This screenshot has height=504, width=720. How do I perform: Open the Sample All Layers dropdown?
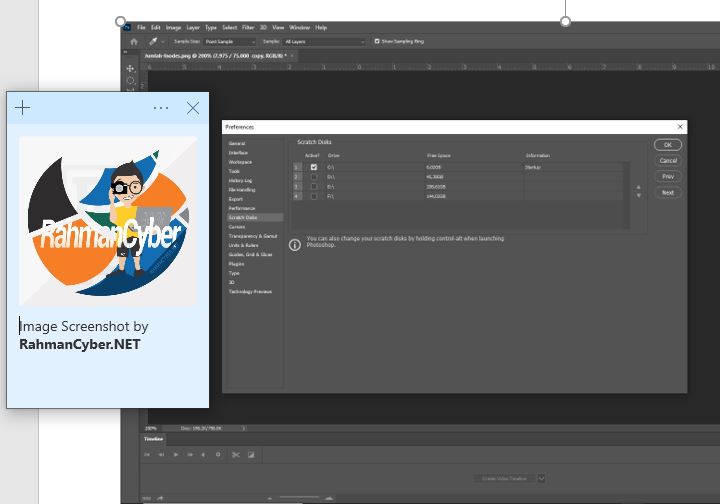324,42
